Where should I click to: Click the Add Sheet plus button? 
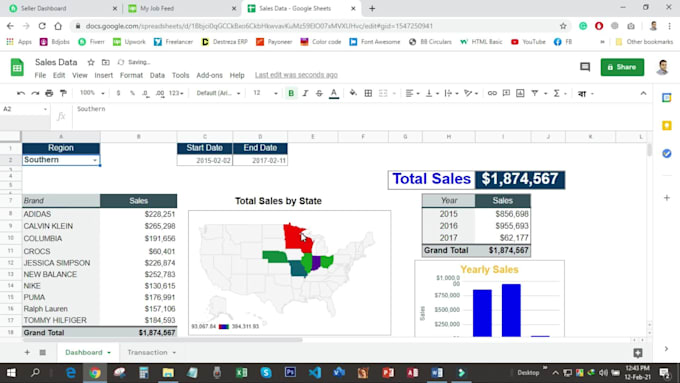27,352
